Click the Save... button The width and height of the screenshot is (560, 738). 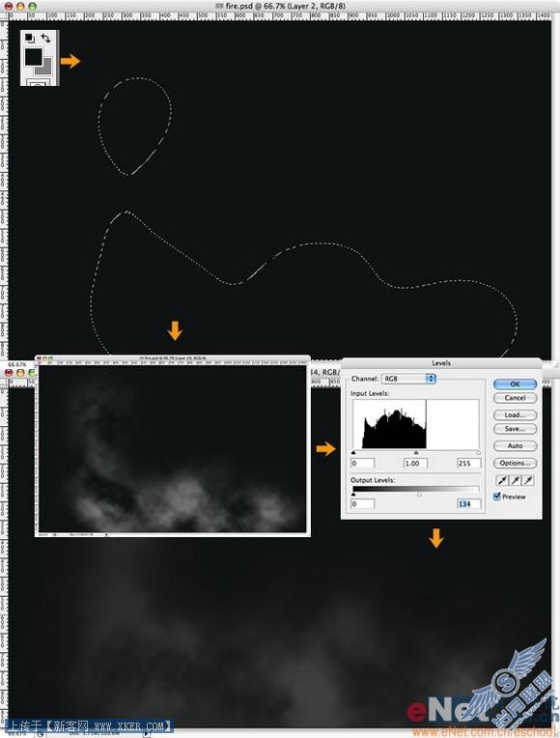coord(515,429)
